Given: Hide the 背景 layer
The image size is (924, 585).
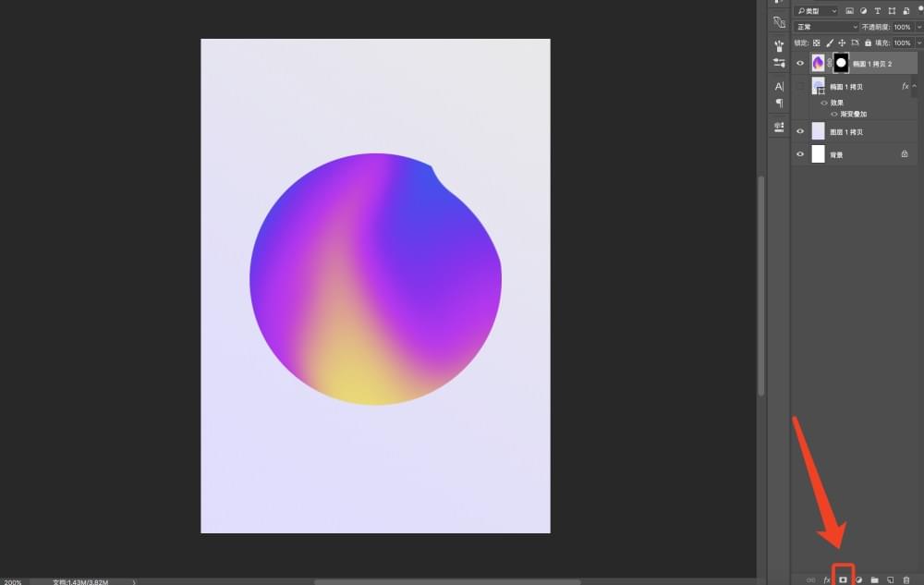Looking at the screenshot, I should click(x=800, y=154).
